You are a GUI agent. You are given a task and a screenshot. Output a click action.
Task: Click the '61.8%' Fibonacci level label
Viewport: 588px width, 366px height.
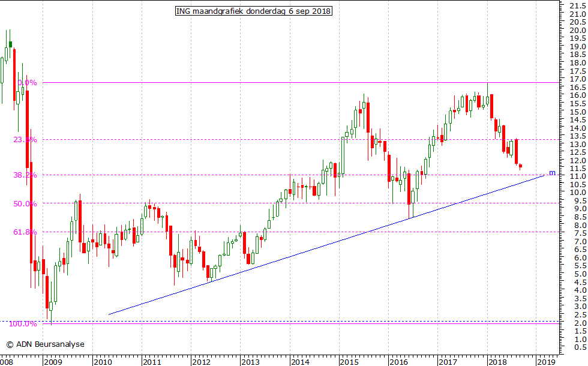click(x=25, y=232)
